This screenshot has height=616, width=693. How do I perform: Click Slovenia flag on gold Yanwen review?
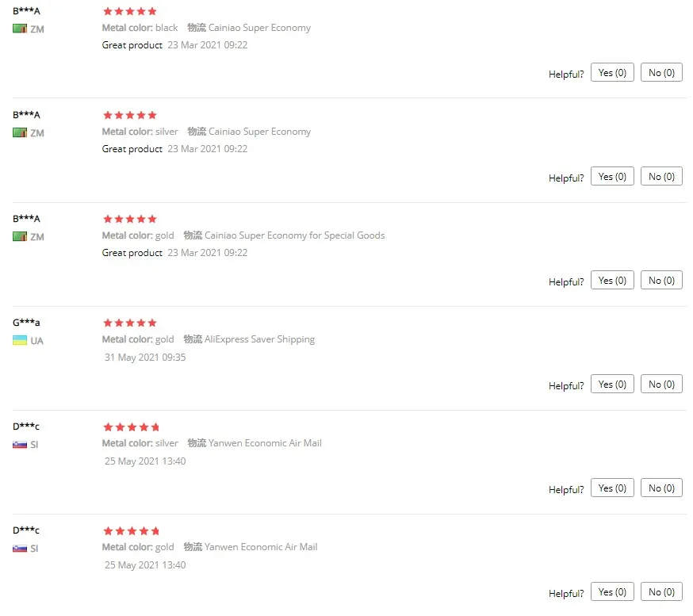click(20, 549)
